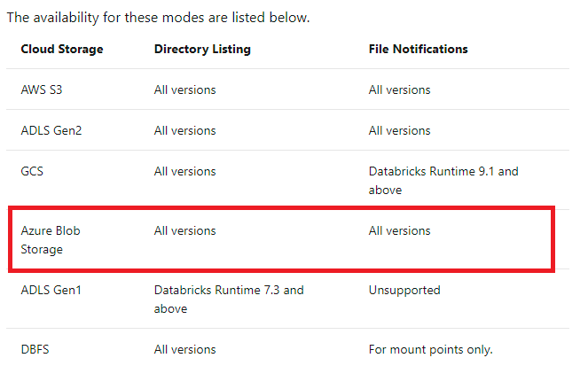Click Azure Blob Storage Directory Listing value
588x389 pixels.
pyautogui.click(x=184, y=230)
